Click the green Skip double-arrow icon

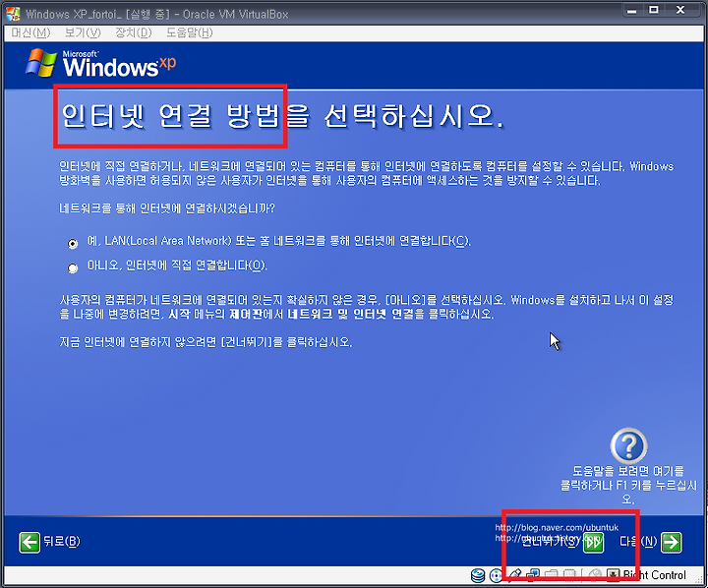[593, 542]
